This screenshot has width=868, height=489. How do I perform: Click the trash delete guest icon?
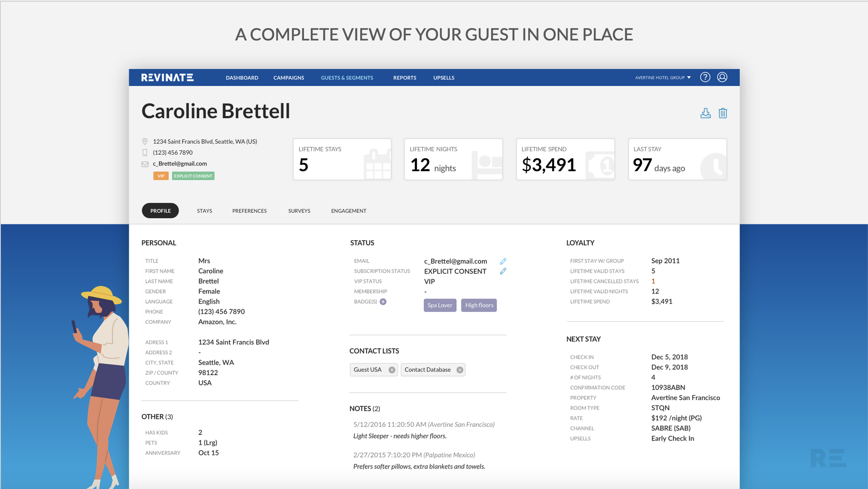click(x=723, y=113)
